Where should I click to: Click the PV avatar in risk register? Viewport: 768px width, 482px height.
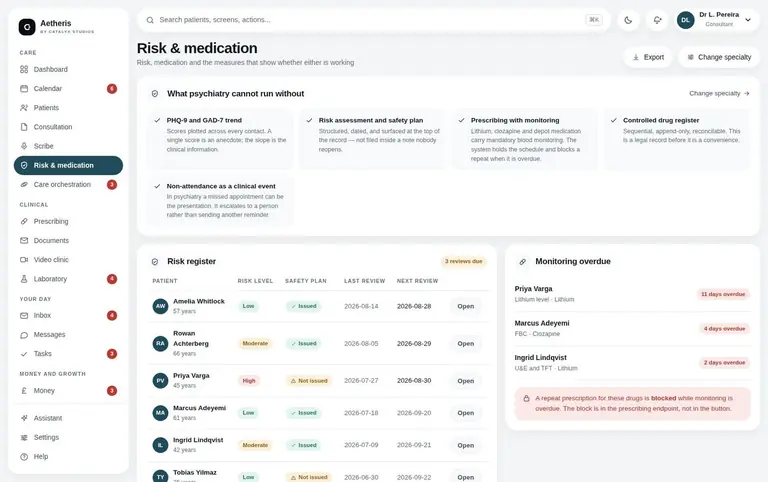[x=160, y=381]
